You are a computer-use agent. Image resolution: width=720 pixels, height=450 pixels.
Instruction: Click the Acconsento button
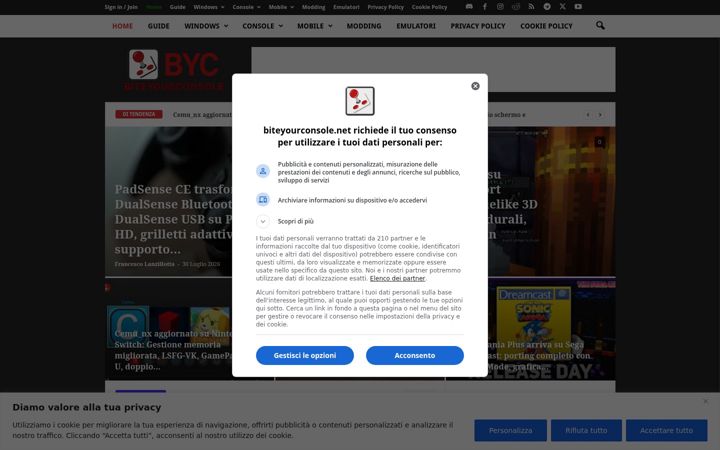[x=415, y=355]
